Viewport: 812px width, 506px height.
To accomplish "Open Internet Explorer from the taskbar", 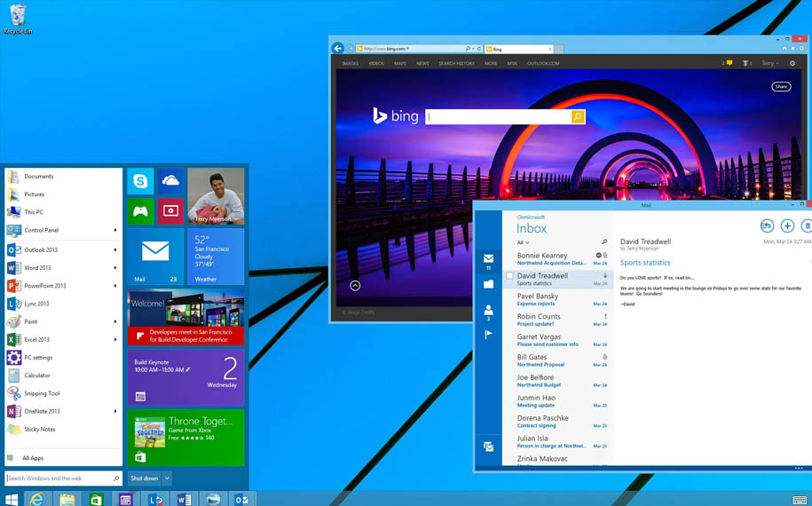I will [36, 499].
